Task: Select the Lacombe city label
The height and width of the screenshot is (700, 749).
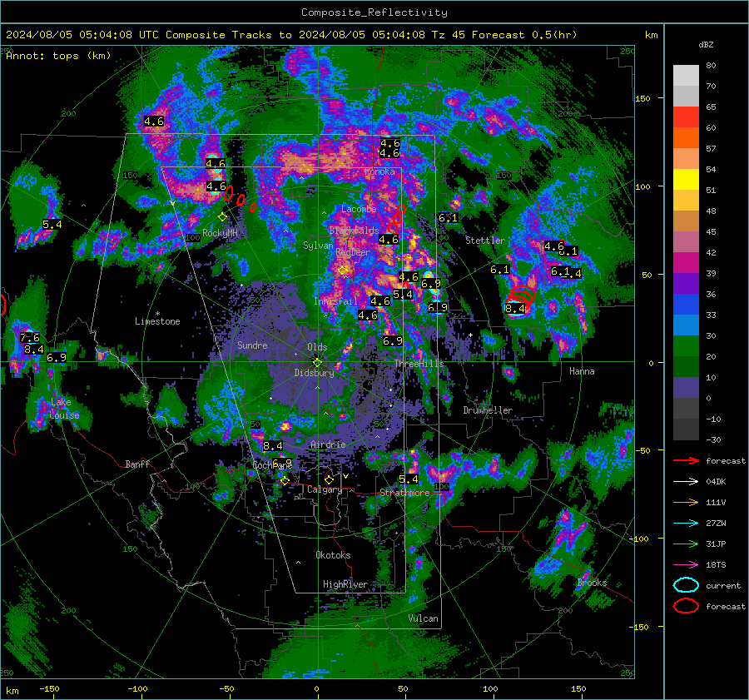Action: click(x=359, y=209)
